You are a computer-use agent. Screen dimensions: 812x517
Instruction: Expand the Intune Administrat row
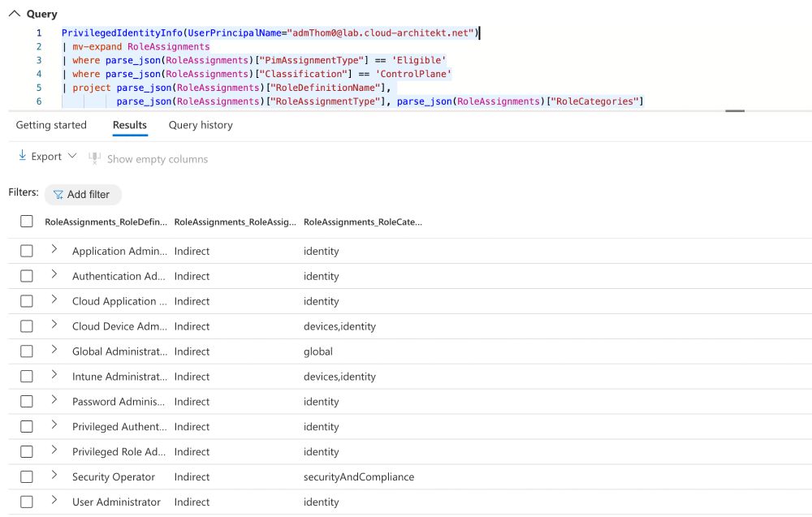pyautogui.click(x=54, y=375)
